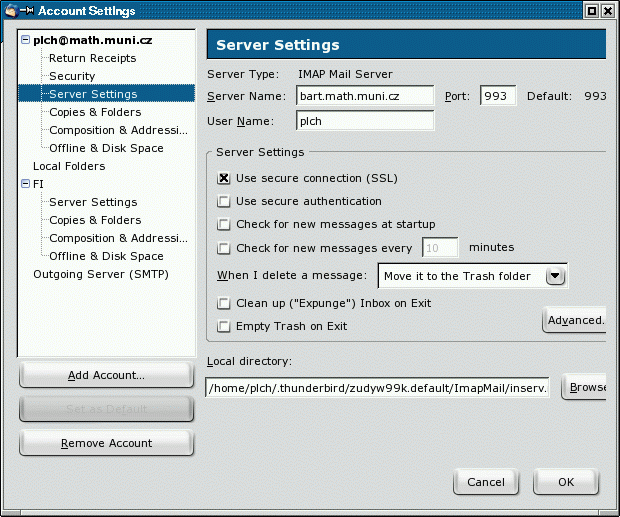
Task: Close the Account Settings window
Action: [x=608, y=11]
